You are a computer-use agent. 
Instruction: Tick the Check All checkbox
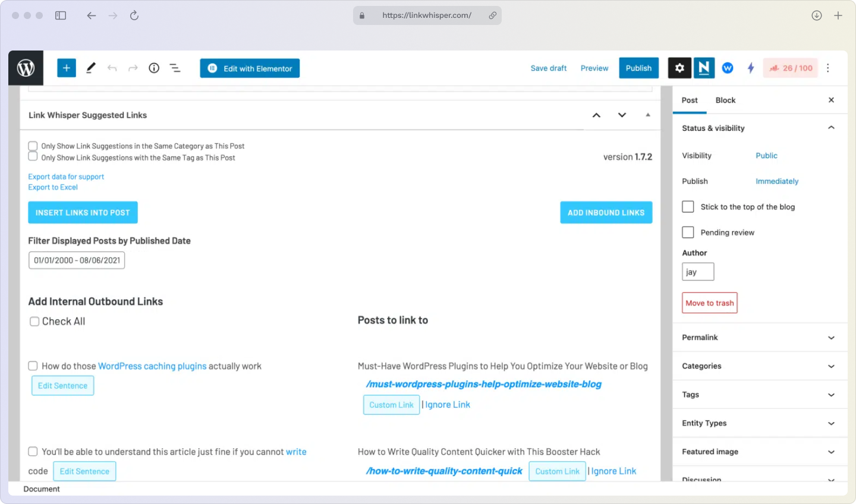pyautogui.click(x=34, y=322)
